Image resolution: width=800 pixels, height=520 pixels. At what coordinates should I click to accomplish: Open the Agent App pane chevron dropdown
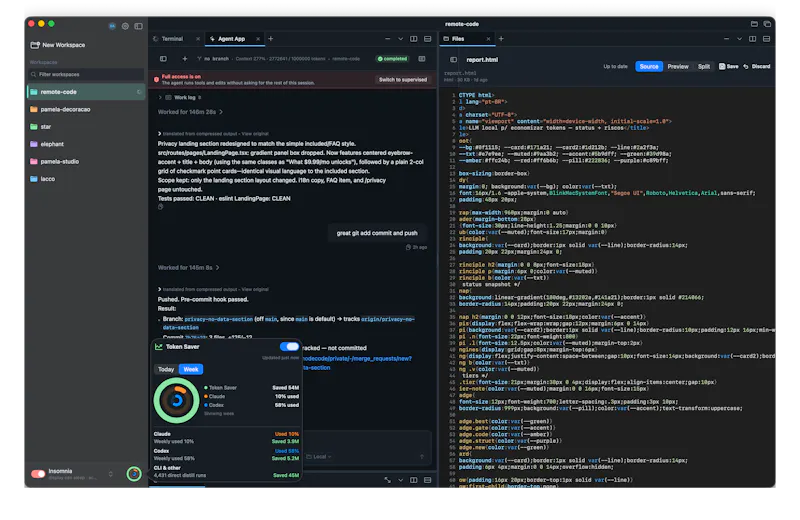(401, 39)
